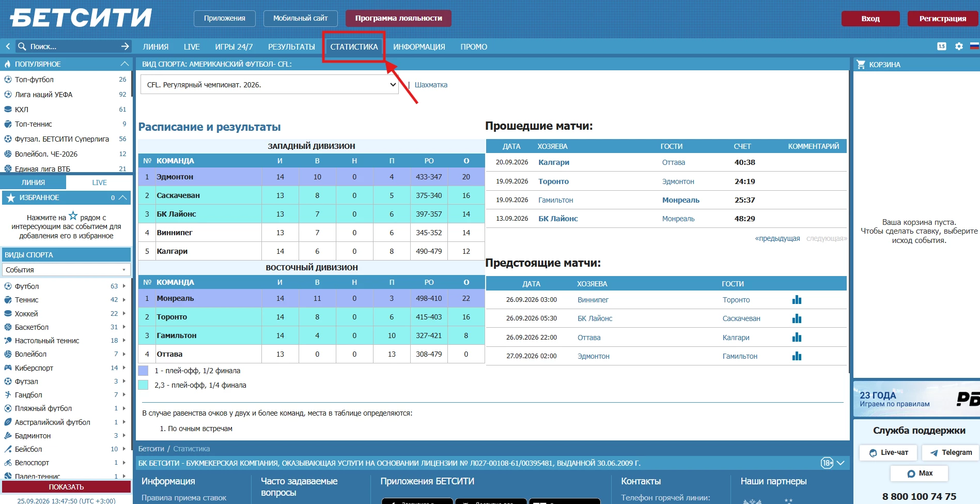Open statistics chart icon for Эдмонтон–Гамильтон match

(797, 356)
